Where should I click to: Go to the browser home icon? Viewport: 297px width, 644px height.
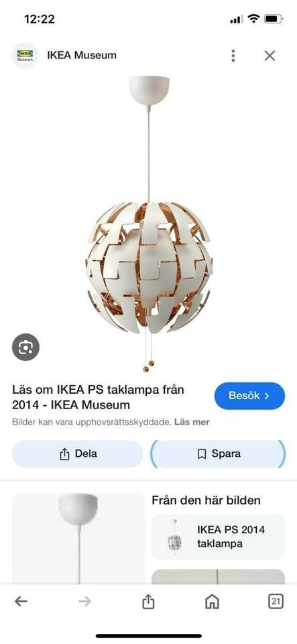point(212,602)
